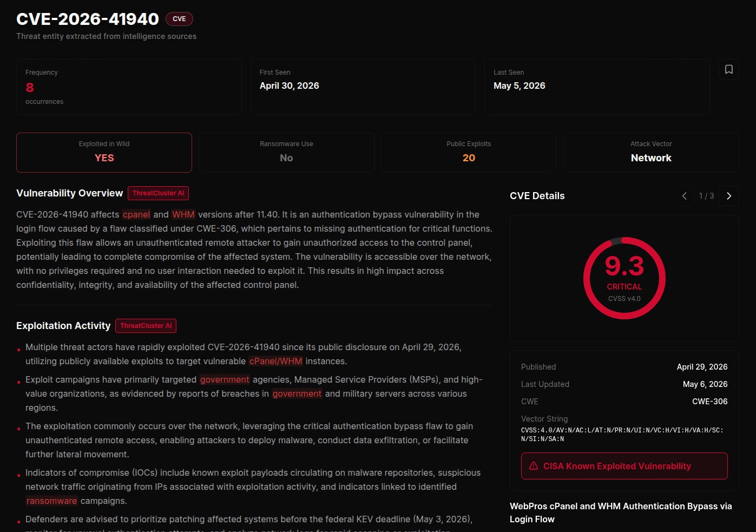Click the Last Updated date May 6, 2026
Viewport: 756px width, 532px height.
pos(705,384)
